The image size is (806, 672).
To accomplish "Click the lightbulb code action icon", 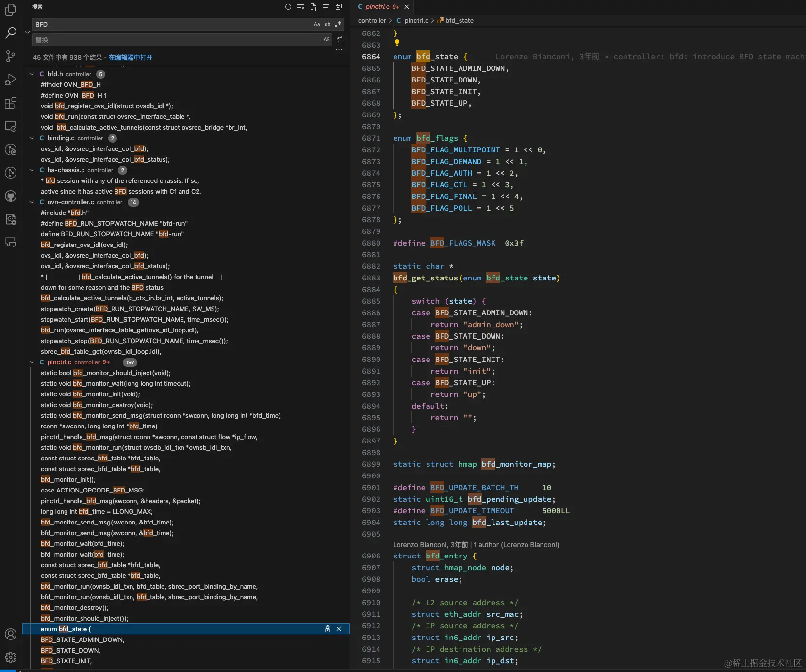I will pyautogui.click(x=397, y=43).
